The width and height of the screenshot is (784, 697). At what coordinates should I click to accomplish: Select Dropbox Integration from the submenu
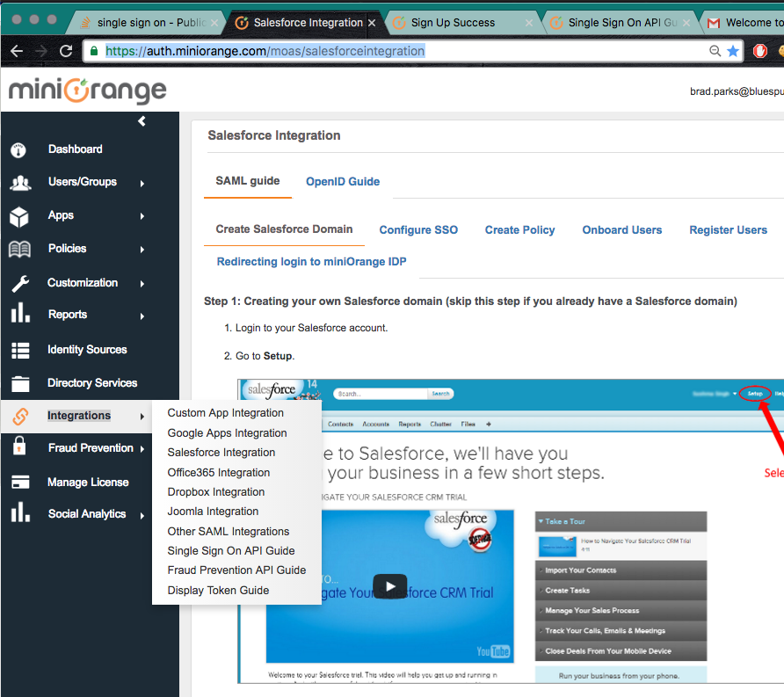click(x=216, y=492)
